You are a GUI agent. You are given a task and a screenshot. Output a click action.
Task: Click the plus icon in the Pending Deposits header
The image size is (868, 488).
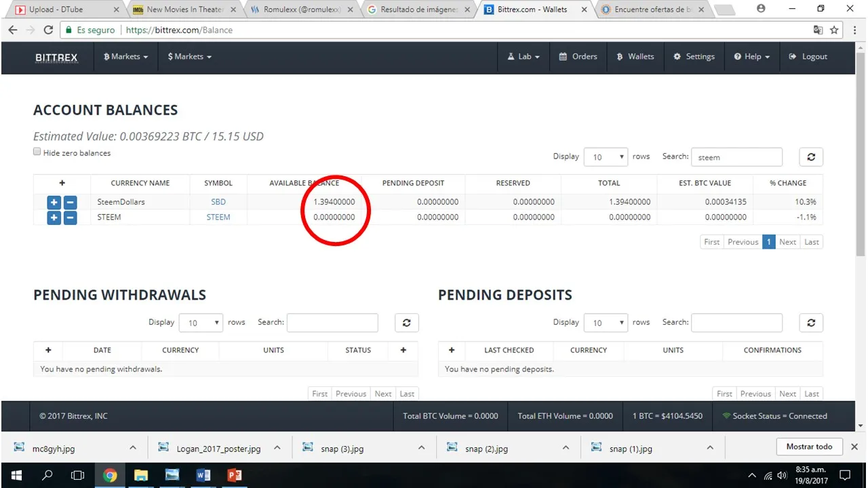(x=452, y=350)
